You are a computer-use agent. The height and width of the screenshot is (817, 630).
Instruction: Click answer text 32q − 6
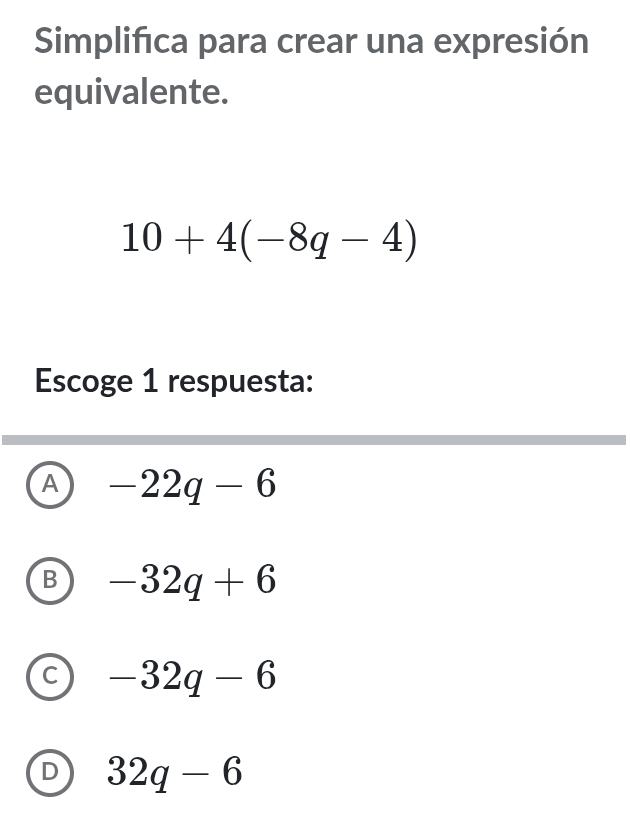pyautogui.click(x=175, y=772)
